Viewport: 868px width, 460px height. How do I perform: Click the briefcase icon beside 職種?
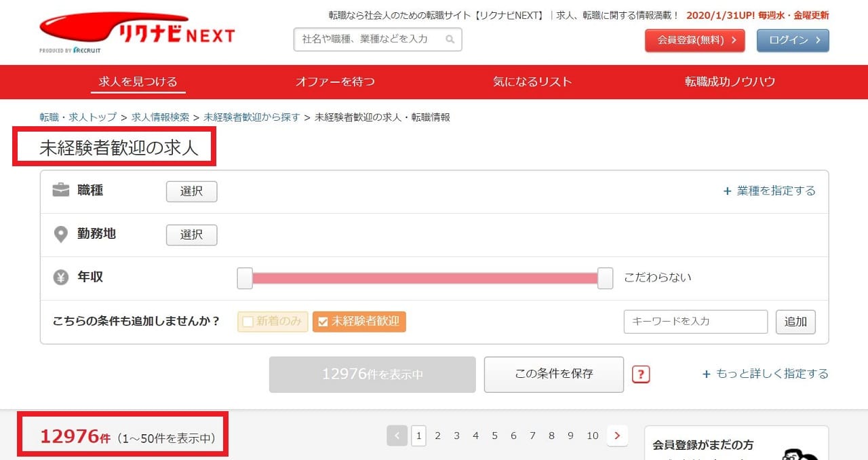tap(61, 190)
